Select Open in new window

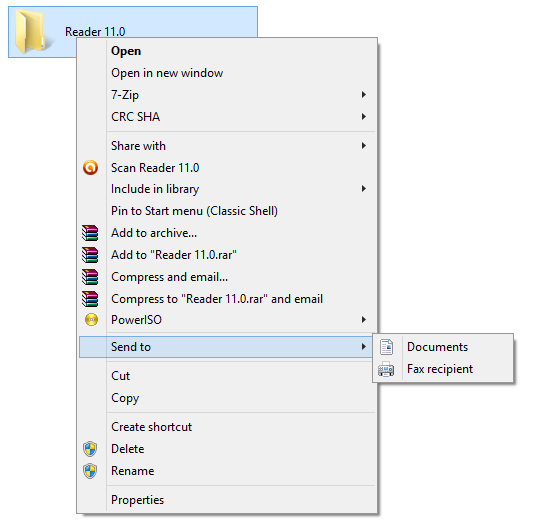(x=227, y=73)
